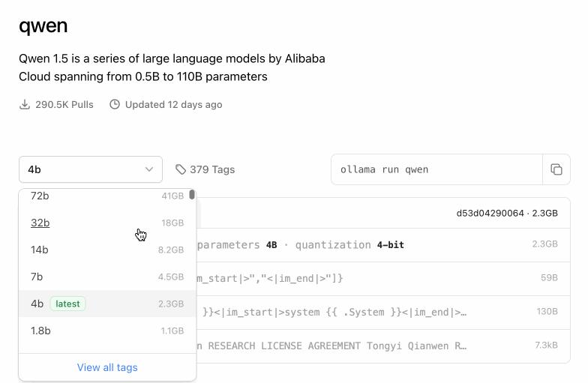Open the im_start system template row
The height and width of the screenshot is (383, 588).
[375, 312]
